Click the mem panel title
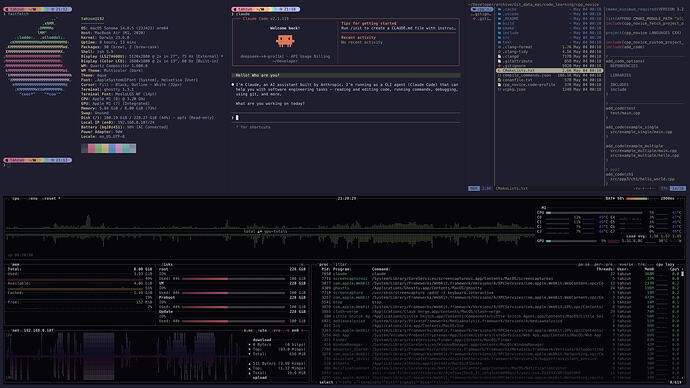 [x=15, y=264]
